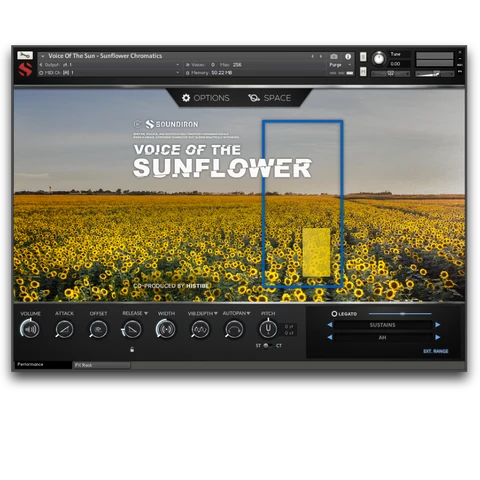This screenshot has height=480, width=480.
Task: Click the Attack knob
Action: [64, 329]
